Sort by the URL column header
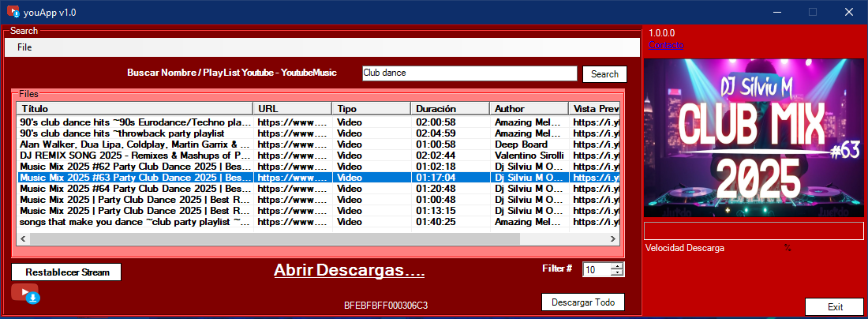The image size is (868, 319). (x=292, y=108)
